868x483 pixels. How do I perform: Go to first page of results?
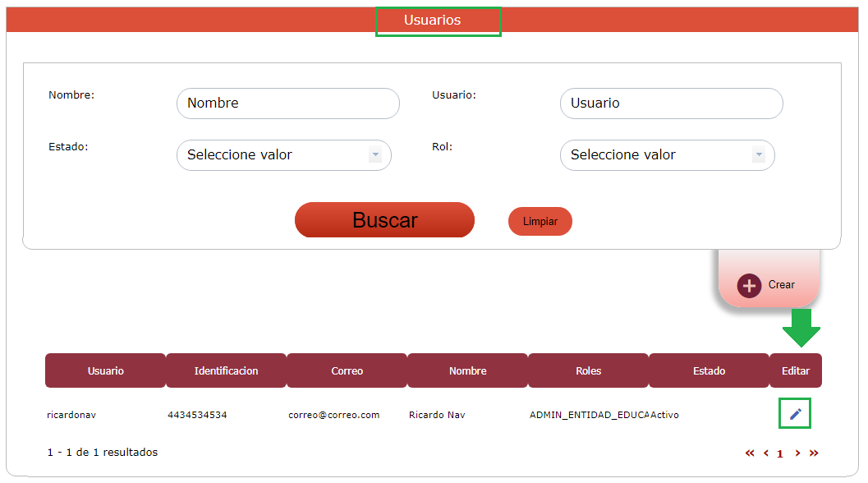[750, 453]
